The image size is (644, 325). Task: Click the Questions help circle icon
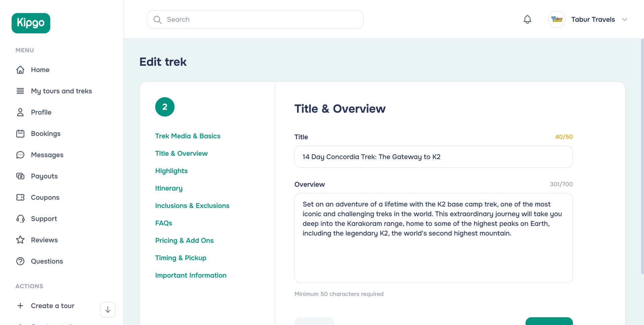click(20, 261)
